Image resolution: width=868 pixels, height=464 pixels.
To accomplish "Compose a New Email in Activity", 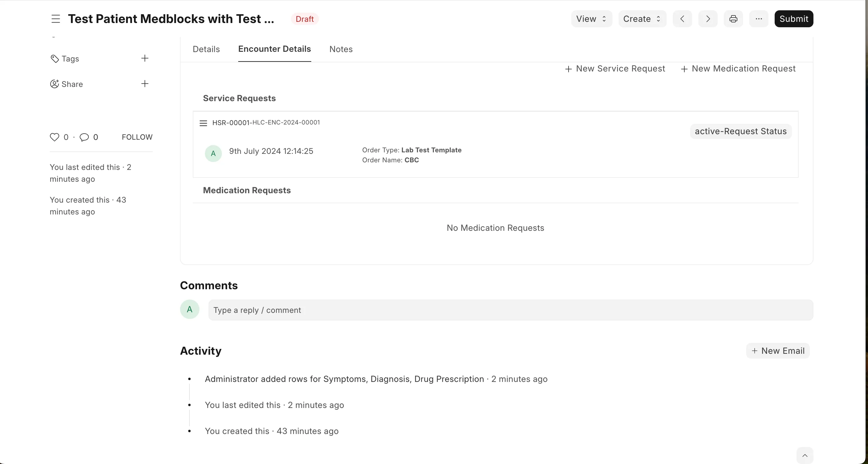I will point(778,350).
